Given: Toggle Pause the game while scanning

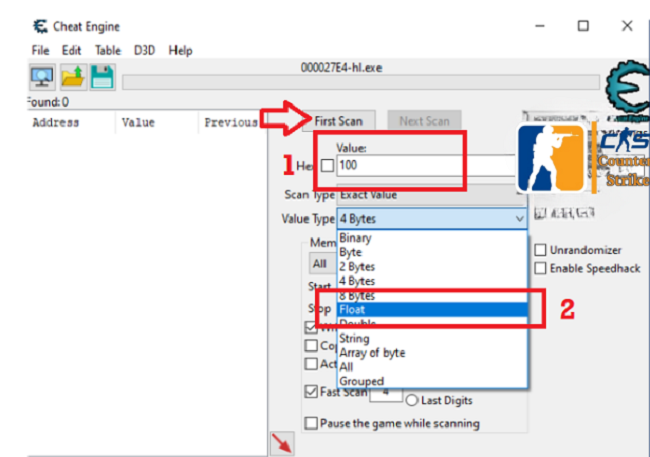Looking at the screenshot, I should click(311, 423).
